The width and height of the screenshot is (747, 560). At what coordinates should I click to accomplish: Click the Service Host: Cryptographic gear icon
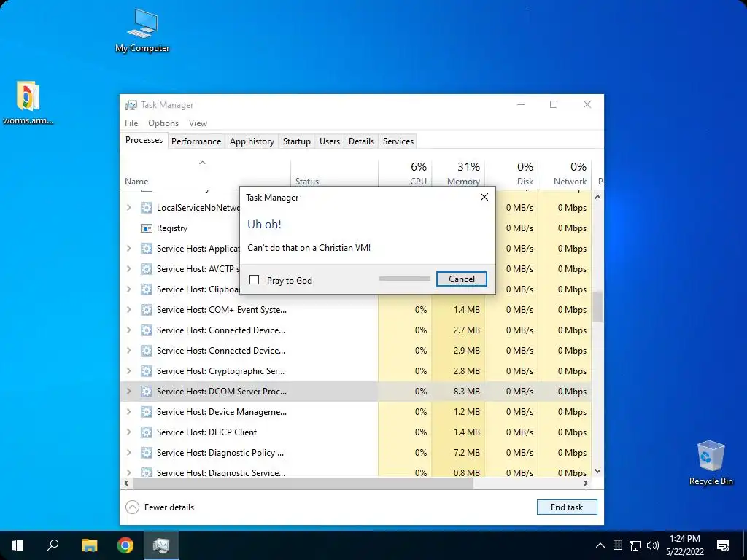click(x=146, y=371)
